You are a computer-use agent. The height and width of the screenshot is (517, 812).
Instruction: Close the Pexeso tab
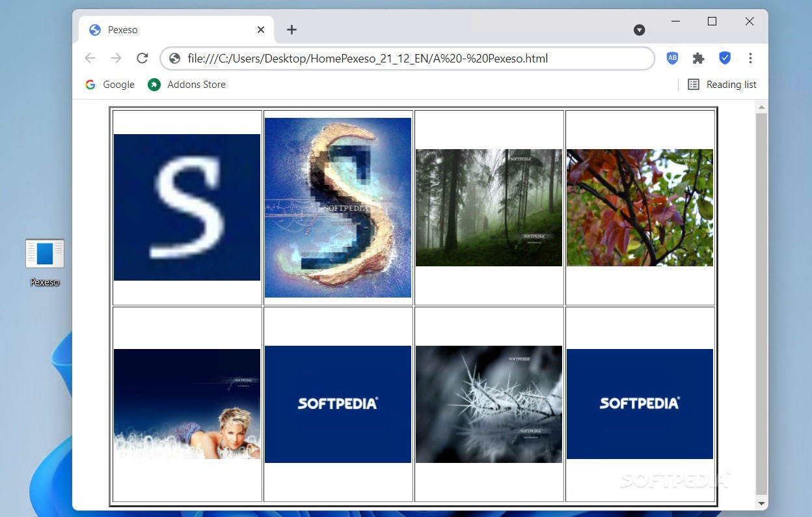tap(261, 29)
